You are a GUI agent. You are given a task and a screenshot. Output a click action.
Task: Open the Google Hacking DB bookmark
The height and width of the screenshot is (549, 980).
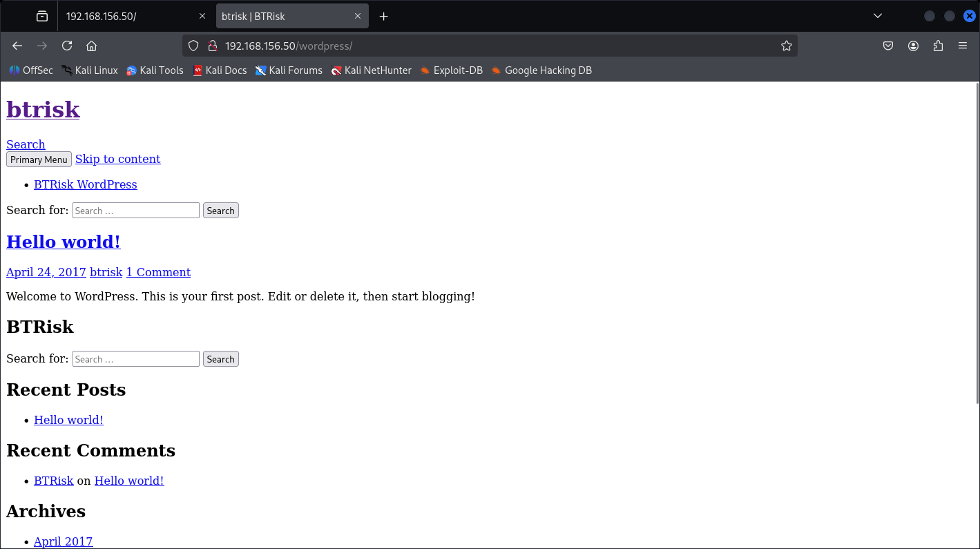pyautogui.click(x=541, y=70)
